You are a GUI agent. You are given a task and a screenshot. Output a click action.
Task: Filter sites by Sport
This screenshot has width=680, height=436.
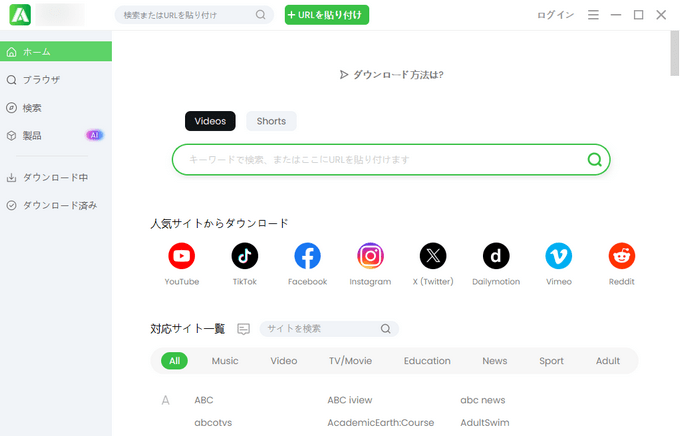pyautogui.click(x=551, y=361)
